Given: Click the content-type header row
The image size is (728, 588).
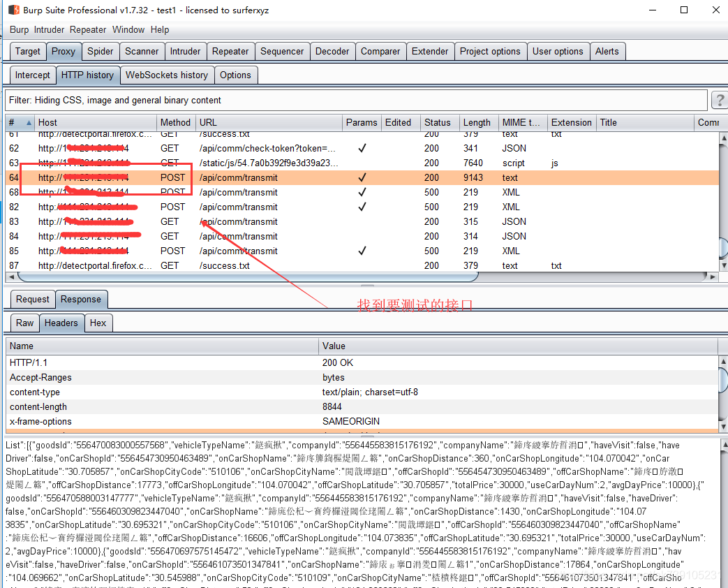Looking at the screenshot, I should (362, 392).
